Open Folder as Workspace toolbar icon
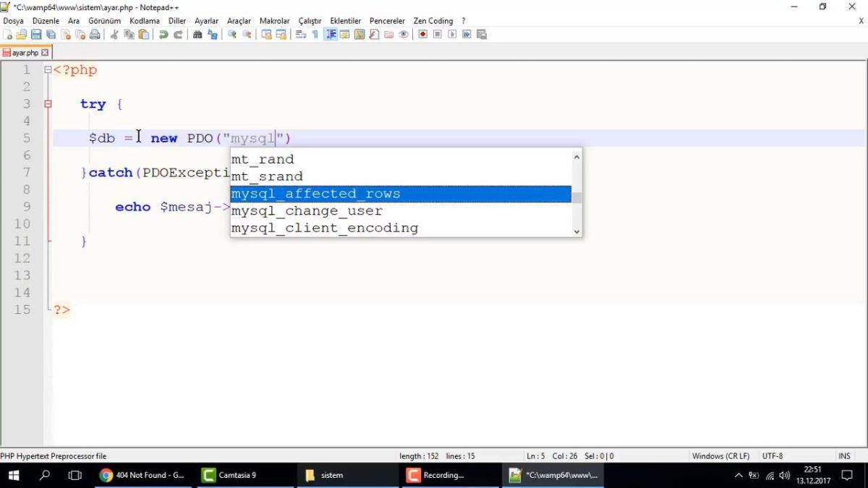This screenshot has width=868, height=488. tap(388, 34)
